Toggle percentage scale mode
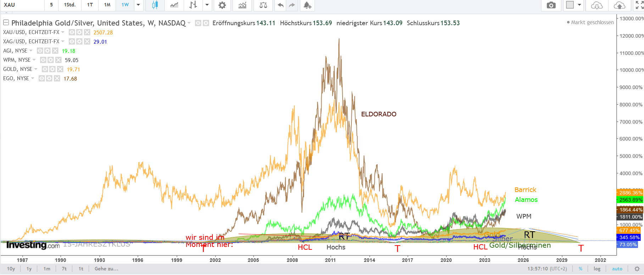 pos(581,269)
